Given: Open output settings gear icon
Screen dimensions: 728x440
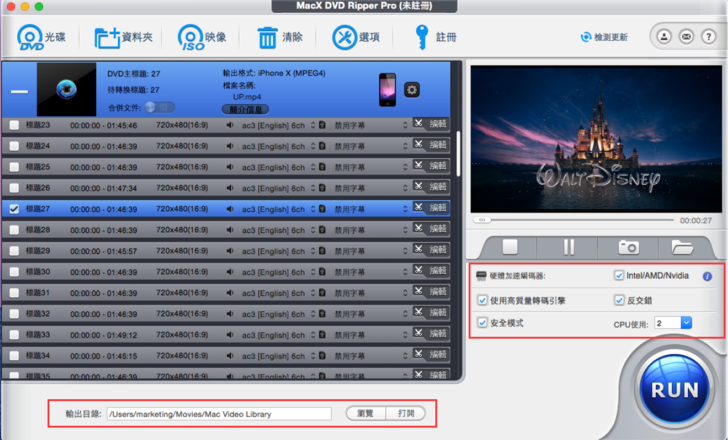Looking at the screenshot, I should click(x=412, y=90).
